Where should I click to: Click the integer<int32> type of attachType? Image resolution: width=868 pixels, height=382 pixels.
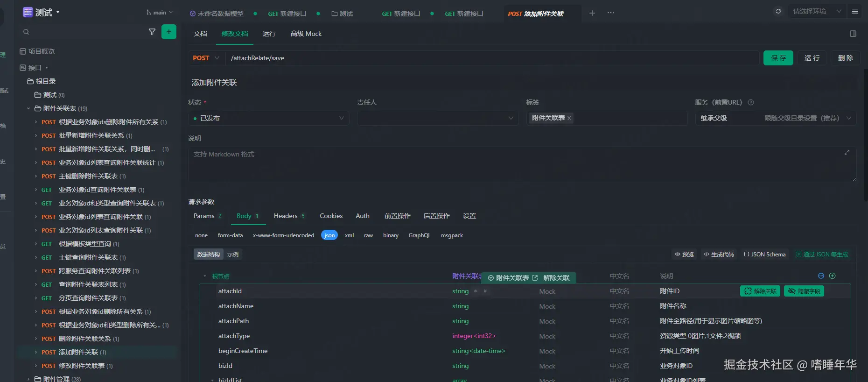(x=474, y=336)
